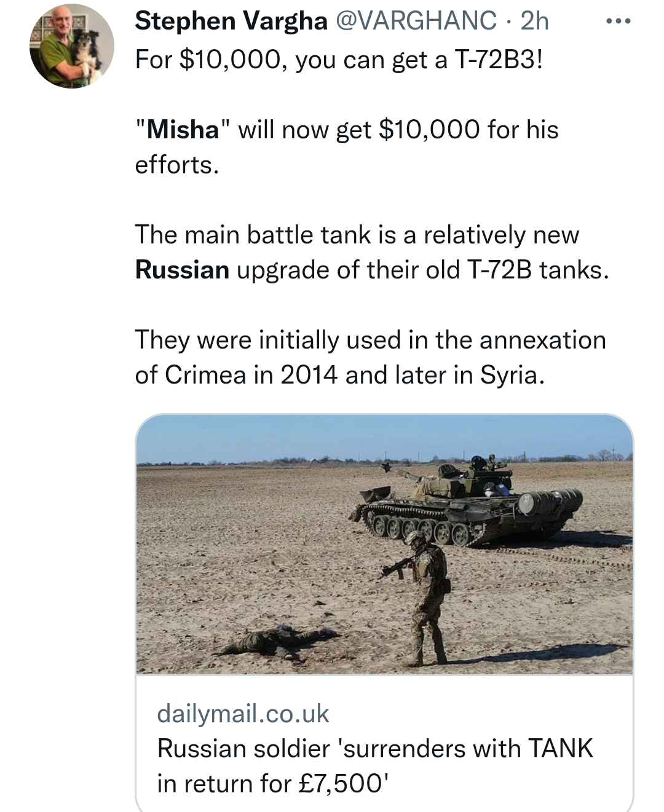
Task: Open the dailymail.co.uk article link
Action: coord(242,713)
